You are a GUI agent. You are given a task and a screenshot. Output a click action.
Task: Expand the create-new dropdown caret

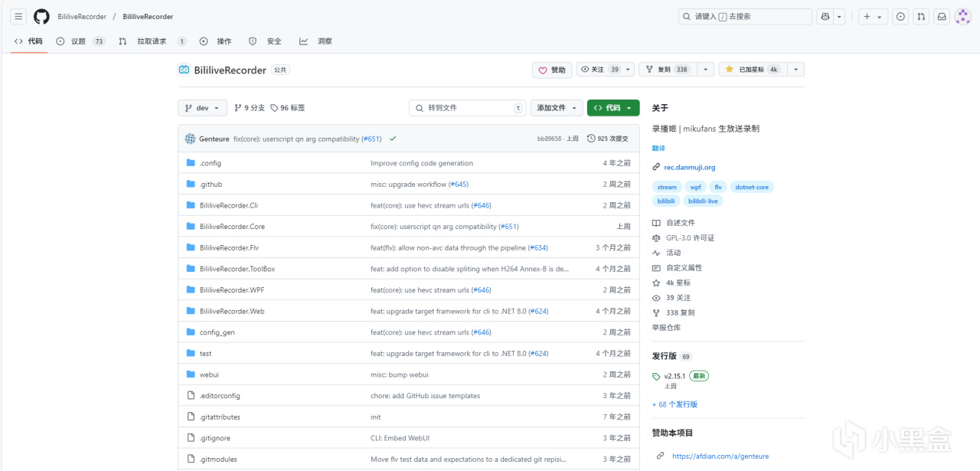click(x=880, y=17)
